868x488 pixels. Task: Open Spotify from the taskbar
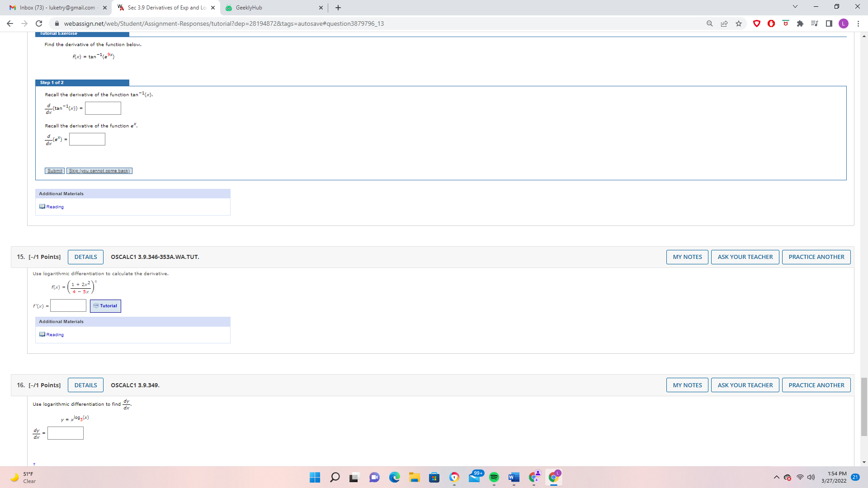494,477
